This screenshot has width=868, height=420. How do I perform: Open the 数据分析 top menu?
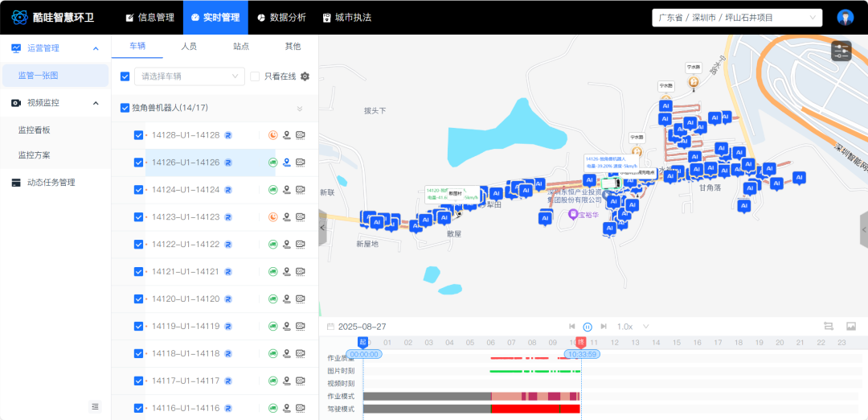281,18
